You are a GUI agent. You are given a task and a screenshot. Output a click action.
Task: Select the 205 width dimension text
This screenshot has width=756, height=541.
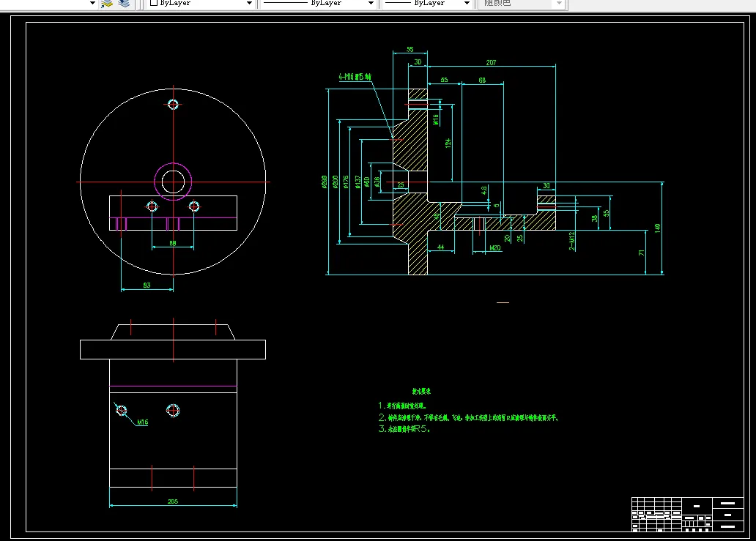pyautogui.click(x=173, y=501)
